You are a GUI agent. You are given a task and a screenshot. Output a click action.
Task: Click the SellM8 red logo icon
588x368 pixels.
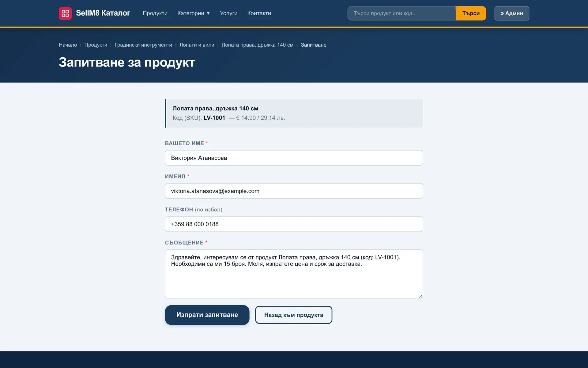(65, 13)
